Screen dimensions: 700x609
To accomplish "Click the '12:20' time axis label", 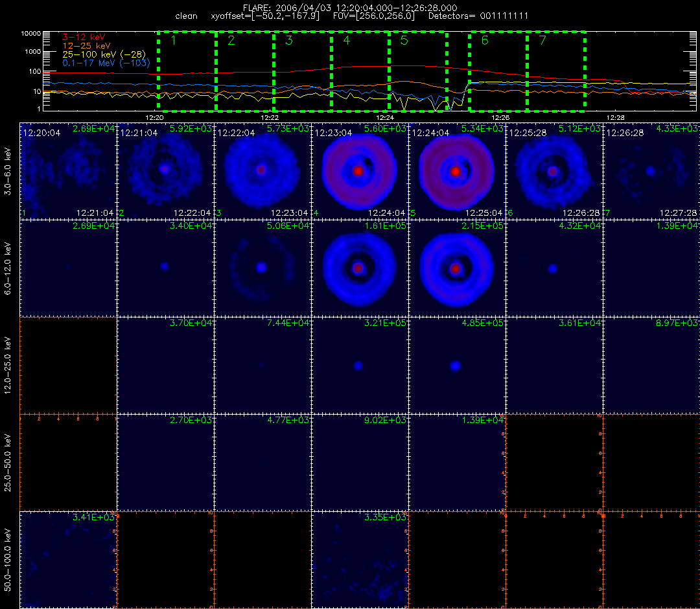I will click(x=154, y=117).
